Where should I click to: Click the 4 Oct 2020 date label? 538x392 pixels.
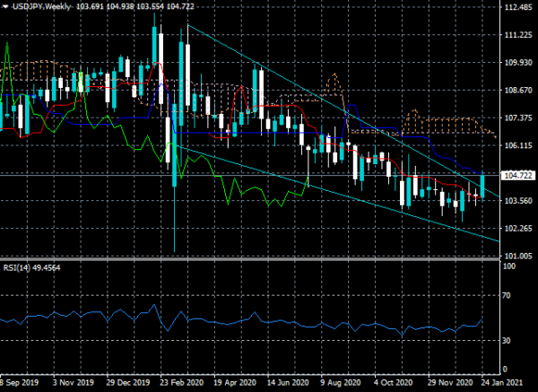(394, 382)
